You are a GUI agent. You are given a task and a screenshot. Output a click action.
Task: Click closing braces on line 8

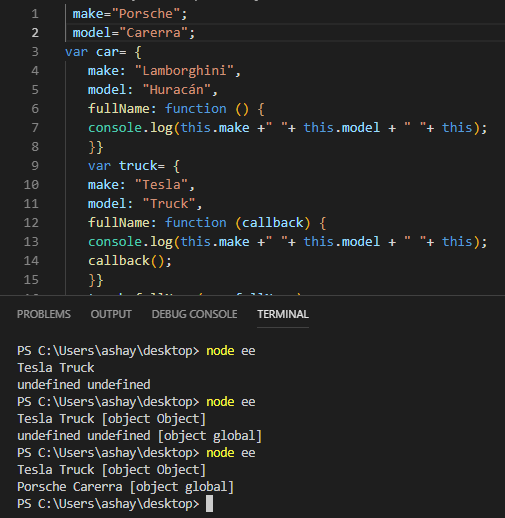point(96,147)
